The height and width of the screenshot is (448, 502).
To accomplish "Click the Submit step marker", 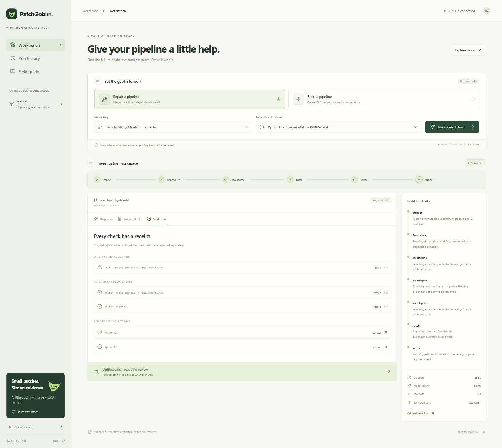I will point(419,179).
